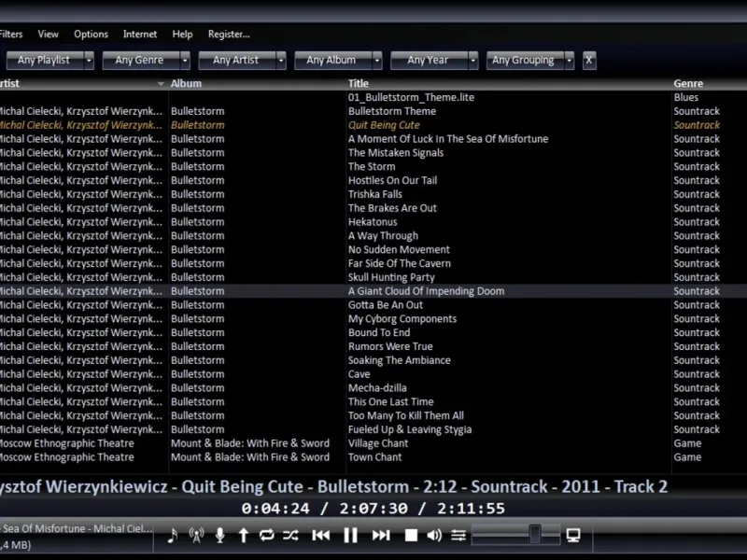Viewport: 747px width, 560px height.
Task: Open the Filters menu
Action: pos(10,35)
